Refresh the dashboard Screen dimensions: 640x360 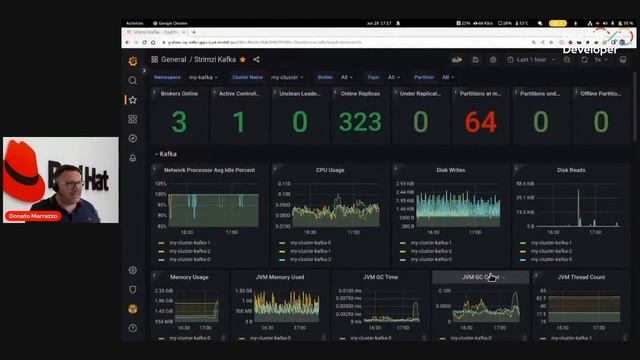584,60
